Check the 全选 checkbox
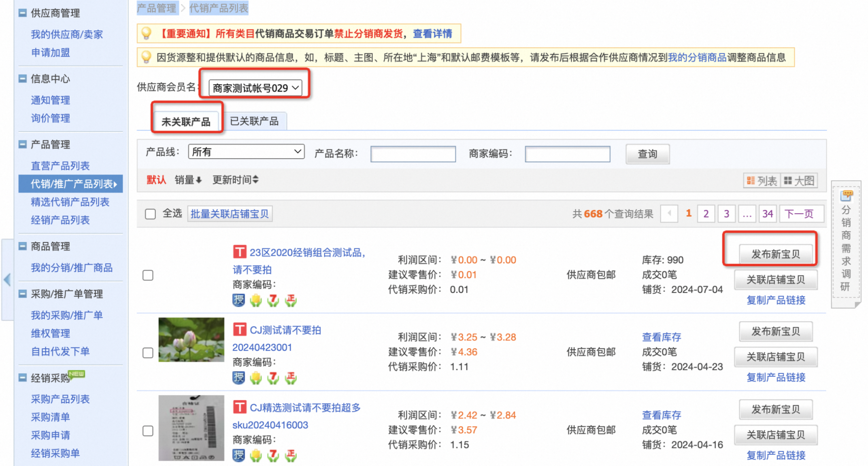This screenshot has height=466, width=868. pos(150,214)
